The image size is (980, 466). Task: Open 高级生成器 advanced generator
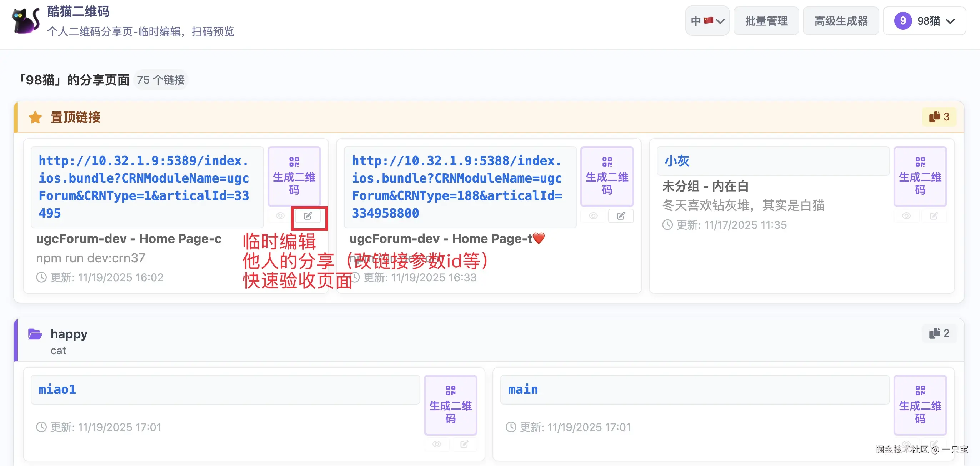(841, 21)
